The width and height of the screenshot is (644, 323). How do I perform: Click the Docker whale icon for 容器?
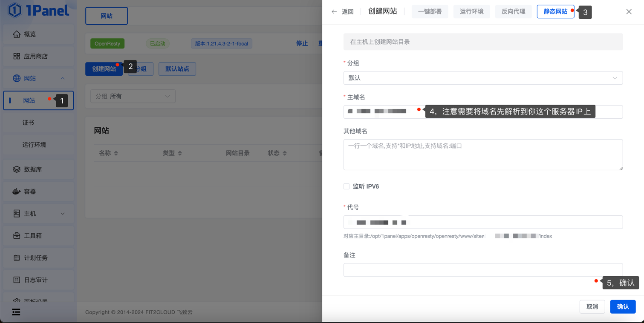17,192
